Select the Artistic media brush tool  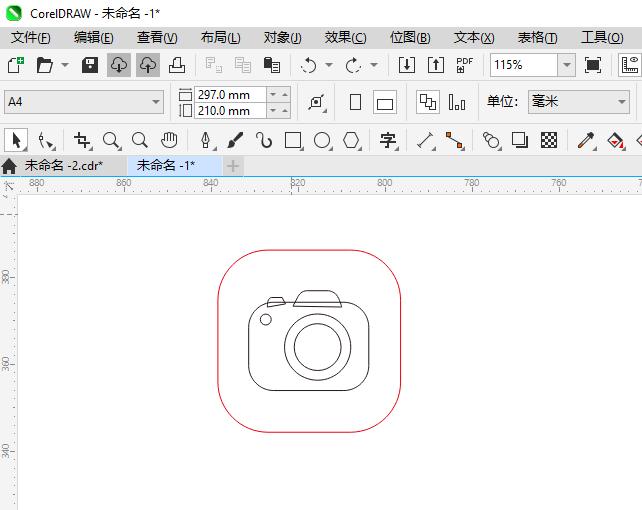pos(235,140)
